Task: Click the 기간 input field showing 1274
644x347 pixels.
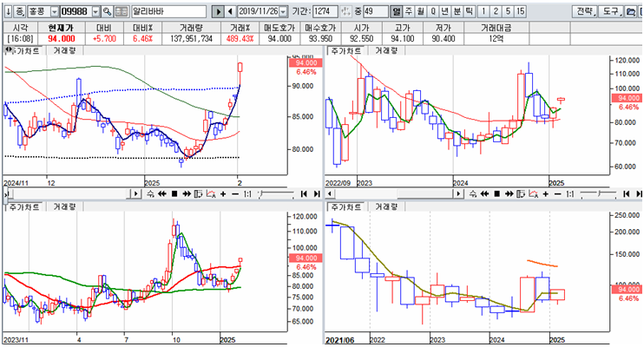Action: click(x=325, y=11)
